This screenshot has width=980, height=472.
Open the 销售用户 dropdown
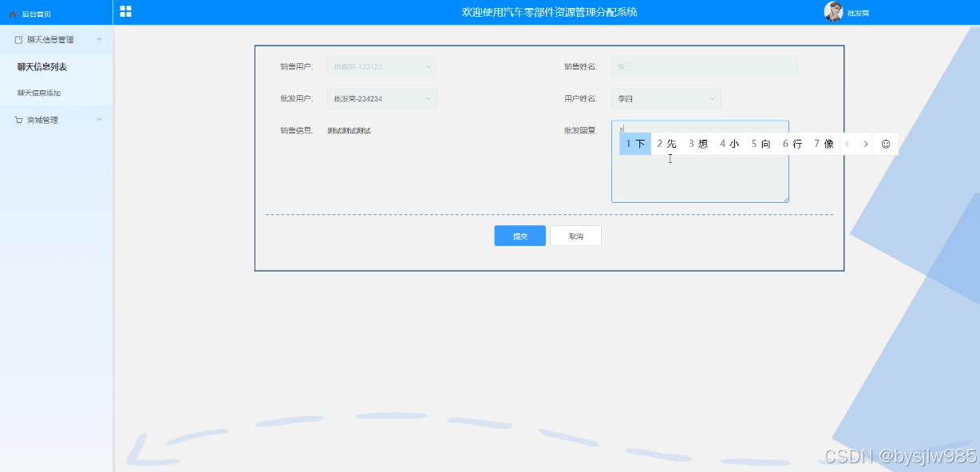pos(382,67)
